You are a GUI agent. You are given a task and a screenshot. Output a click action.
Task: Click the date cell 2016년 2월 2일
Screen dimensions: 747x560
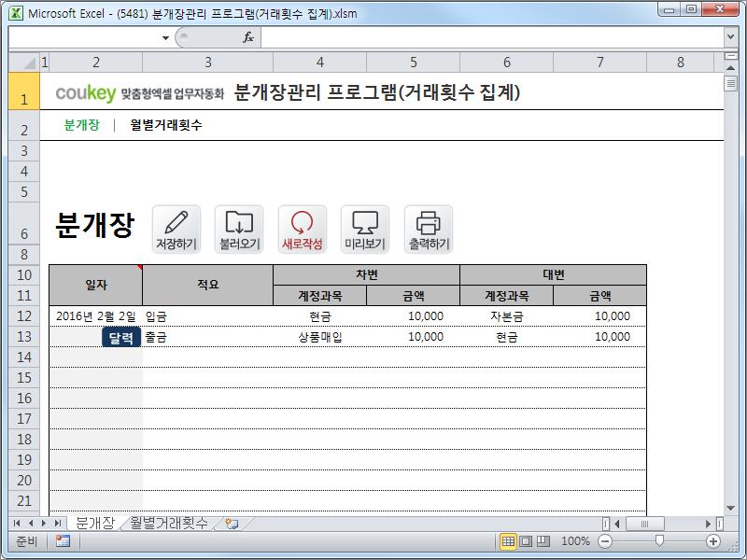pyautogui.click(x=96, y=316)
